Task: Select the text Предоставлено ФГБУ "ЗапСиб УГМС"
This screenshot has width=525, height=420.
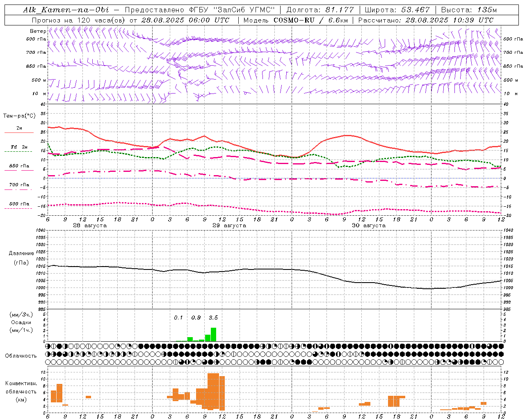Action: click(199, 10)
